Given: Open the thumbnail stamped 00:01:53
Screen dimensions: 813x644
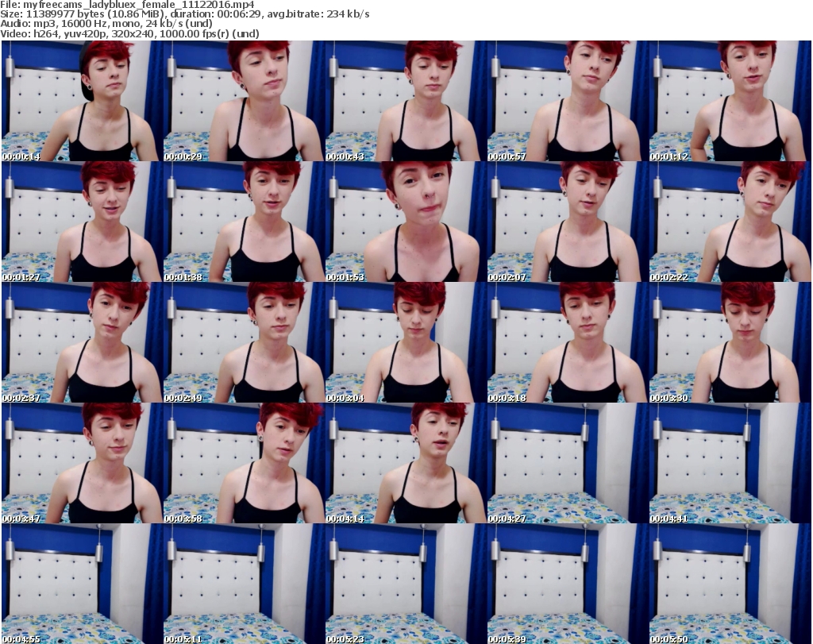Looking at the screenshot, I should tap(406, 222).
